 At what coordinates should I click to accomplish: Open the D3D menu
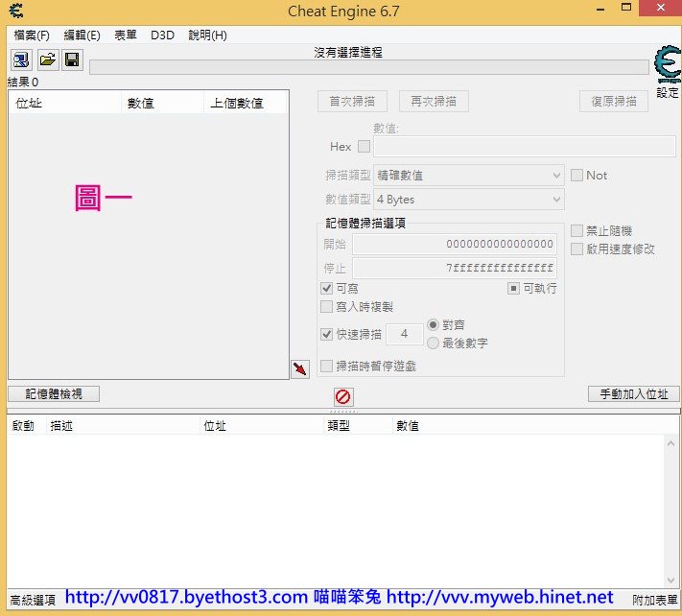[x=163, y=36]
